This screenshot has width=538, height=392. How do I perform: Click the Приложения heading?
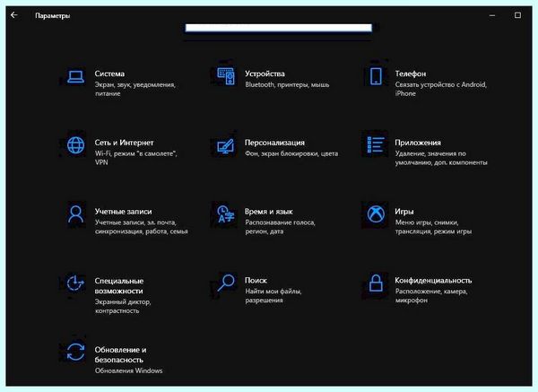click(x=418, y=143)
